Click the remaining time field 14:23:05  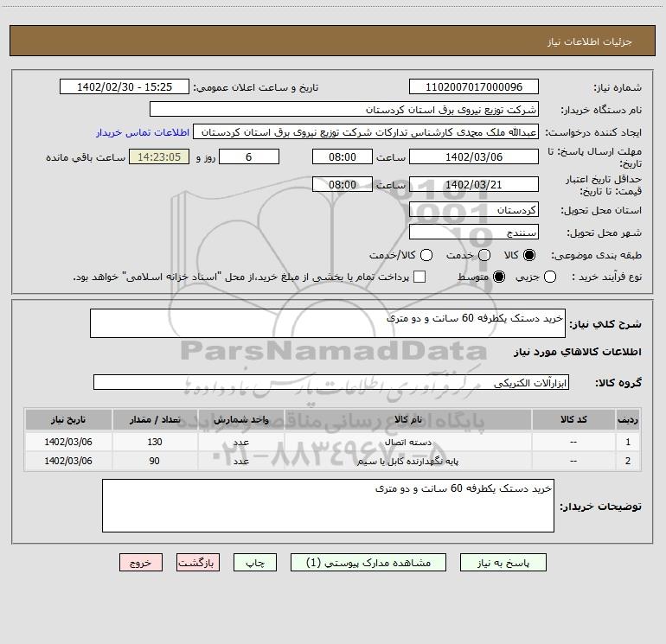tap(159, 156)
